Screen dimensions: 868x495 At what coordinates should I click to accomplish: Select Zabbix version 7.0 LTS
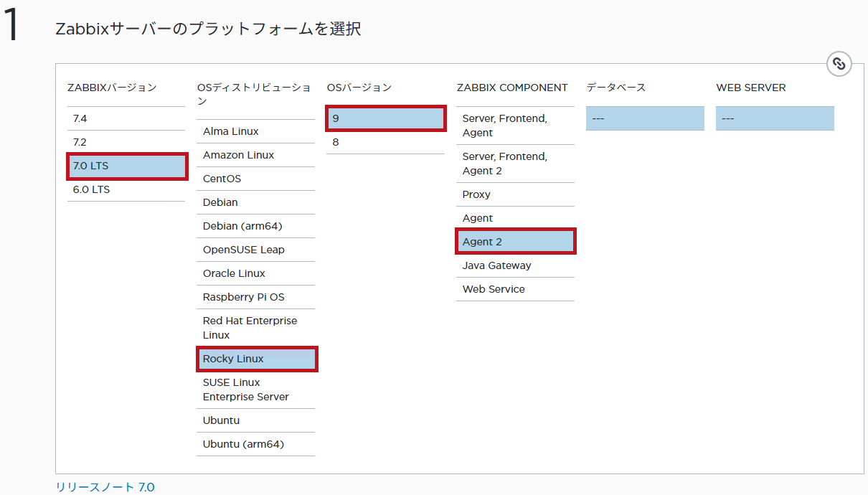[x=126, y=166]
